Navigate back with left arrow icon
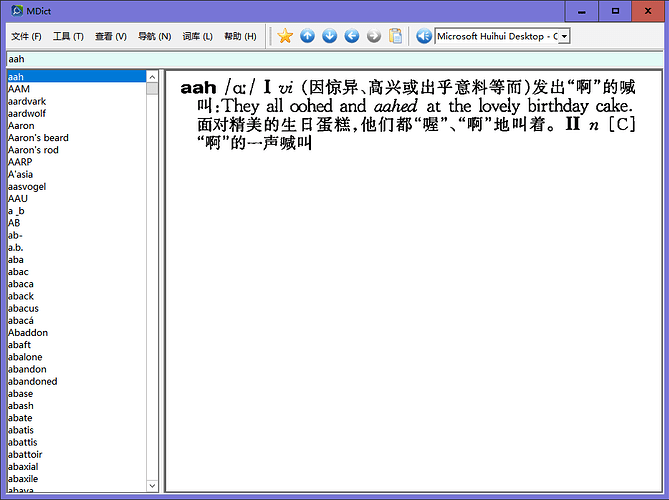 (352, 36)
